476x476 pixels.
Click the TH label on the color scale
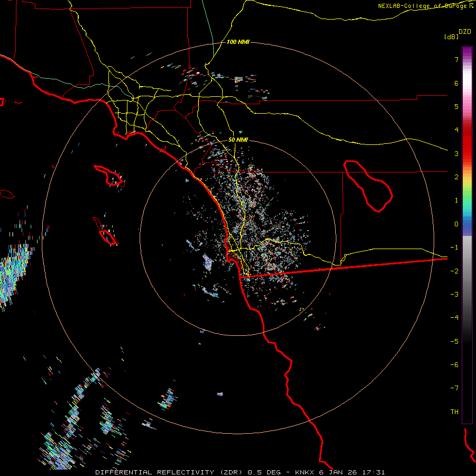454,411
